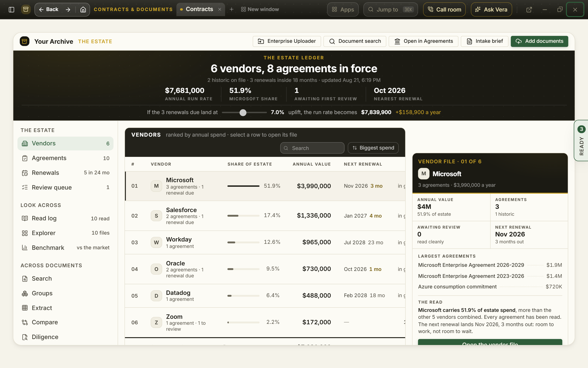
Task: Click the 1 Awaiting First Review stat
Action: 326,94
